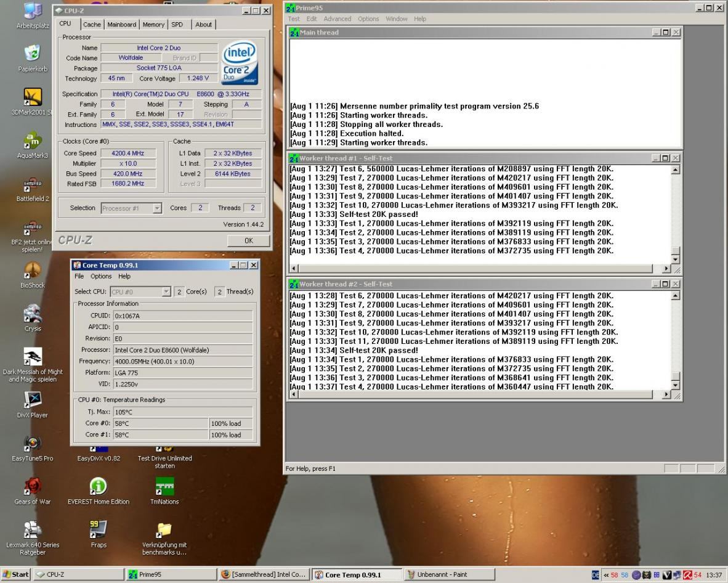Click the OK button in CPU-Z
728x583 pixels.
[x=249, y=240]
